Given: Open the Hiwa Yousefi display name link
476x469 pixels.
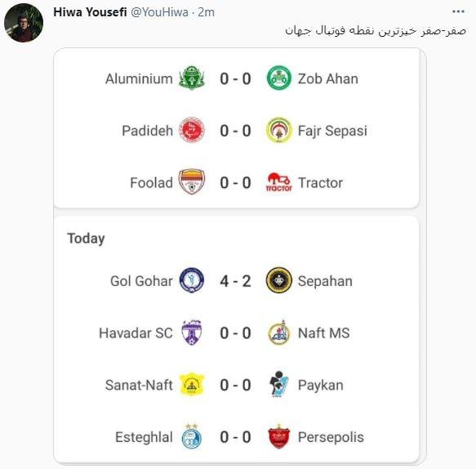Looking at the screenshot, I should coord(90,12).
